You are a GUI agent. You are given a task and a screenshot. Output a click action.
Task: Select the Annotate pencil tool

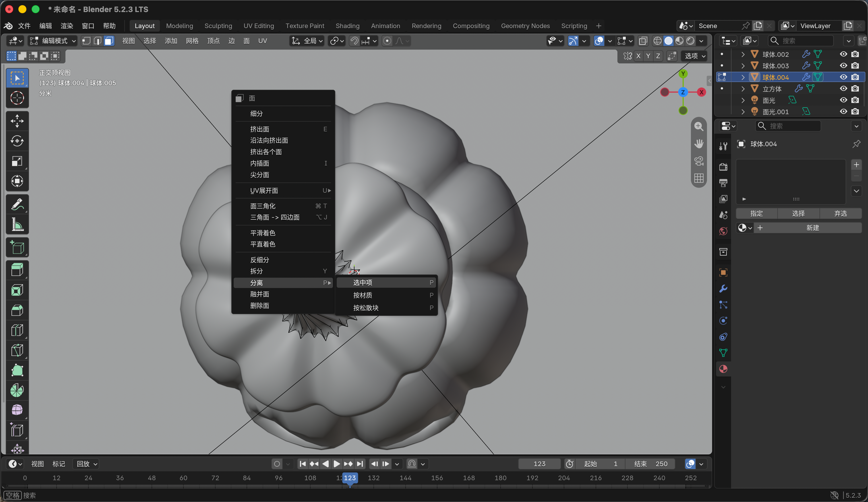pyautogui.click(x=17, y=204)
